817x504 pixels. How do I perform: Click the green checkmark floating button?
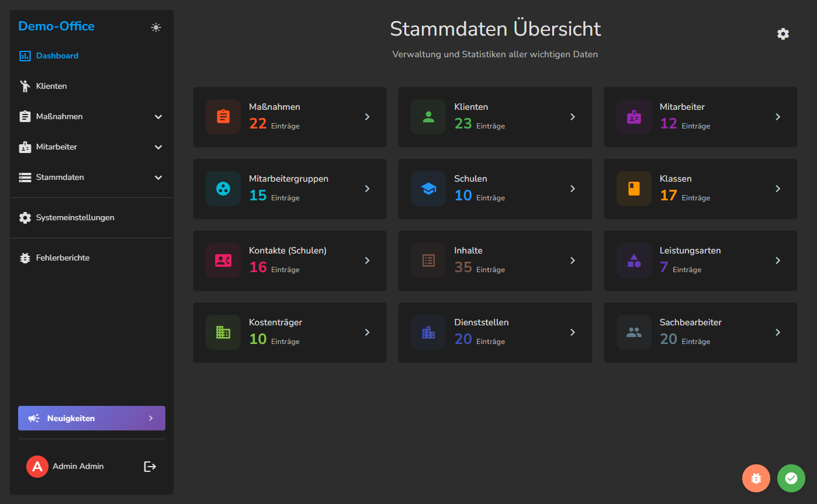(x=791, y=478)
